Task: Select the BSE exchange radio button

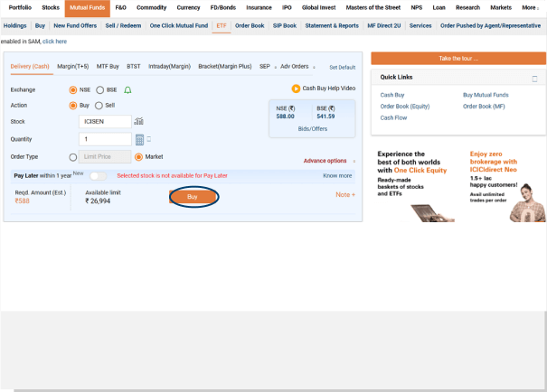Action: click(x=100, y=90)
